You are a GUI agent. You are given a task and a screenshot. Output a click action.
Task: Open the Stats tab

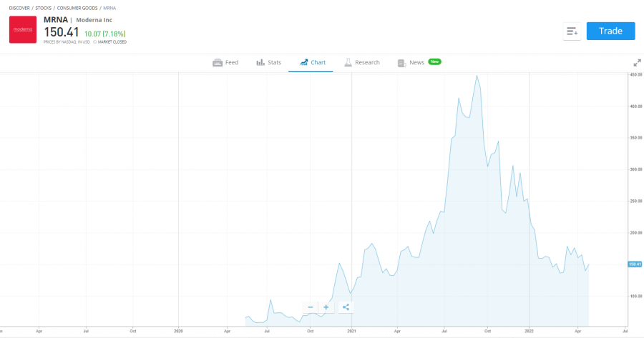click(x=269, y=62)
